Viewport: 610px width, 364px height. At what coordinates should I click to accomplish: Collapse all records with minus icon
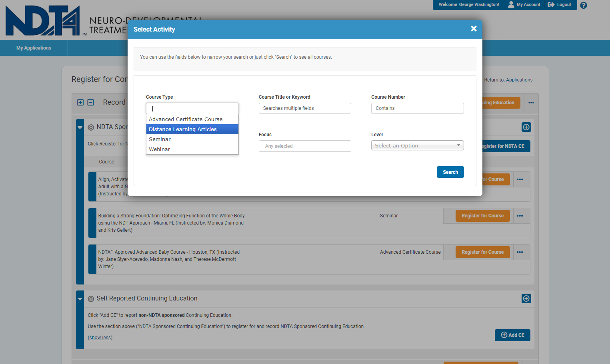[90, 102]
